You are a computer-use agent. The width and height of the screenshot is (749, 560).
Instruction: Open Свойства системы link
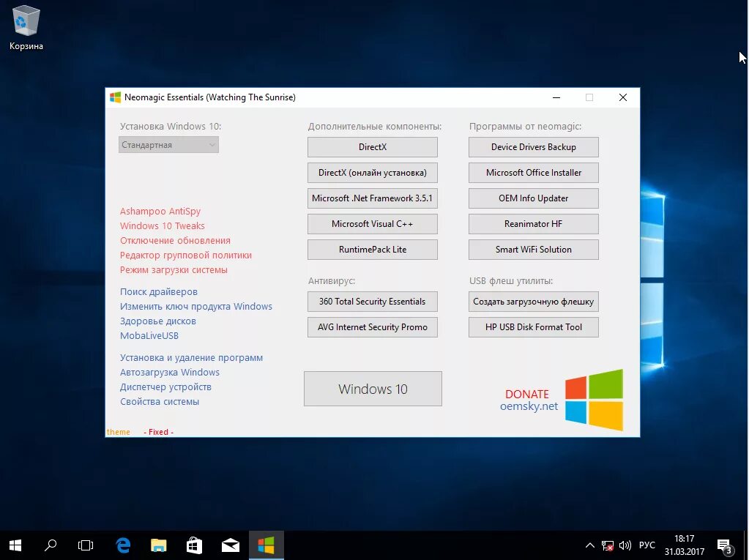[x=159, y=401]
